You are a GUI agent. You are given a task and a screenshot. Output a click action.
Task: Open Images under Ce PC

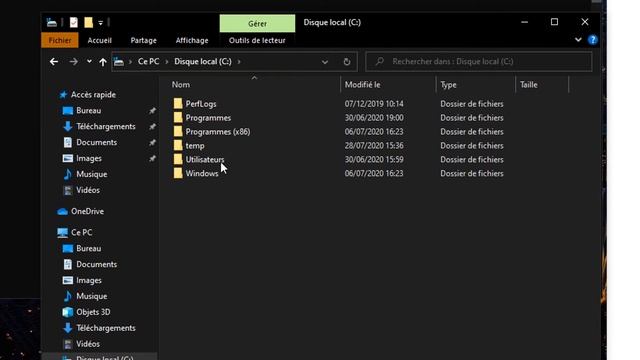click(89, 280)
